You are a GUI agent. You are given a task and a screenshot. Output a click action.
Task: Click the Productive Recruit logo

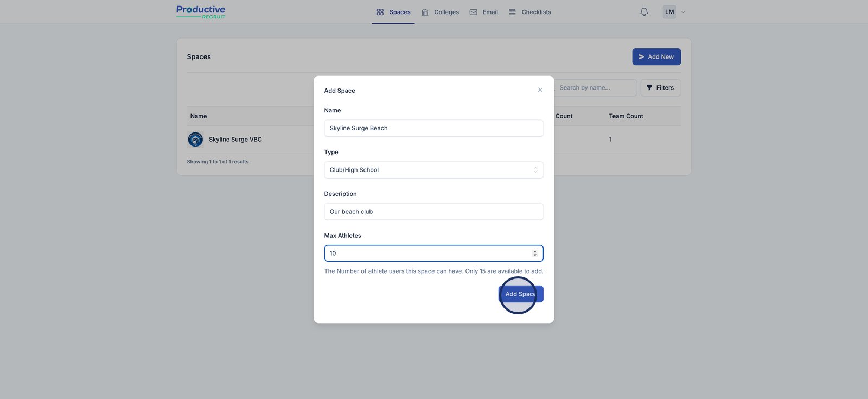[201, 12]
